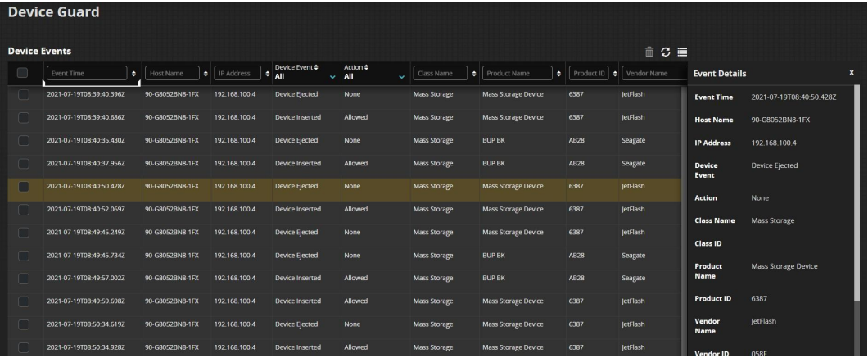
Task: Check the row for 08:49:45.249Z event
Action: tap(23, 233)
